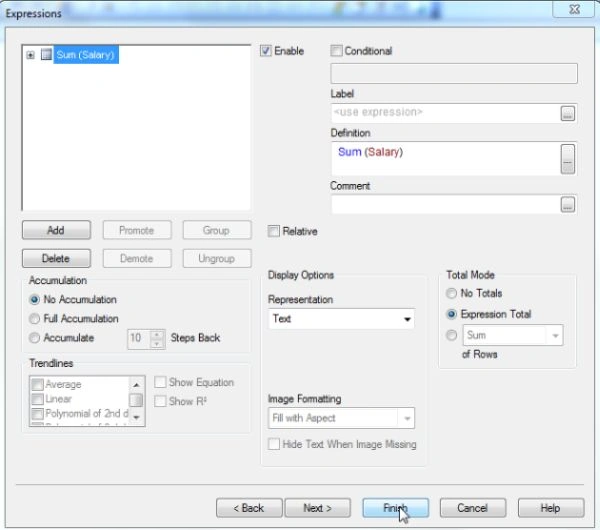Click the Help button
The image size is (600, 530).
(x=551, y=508)
